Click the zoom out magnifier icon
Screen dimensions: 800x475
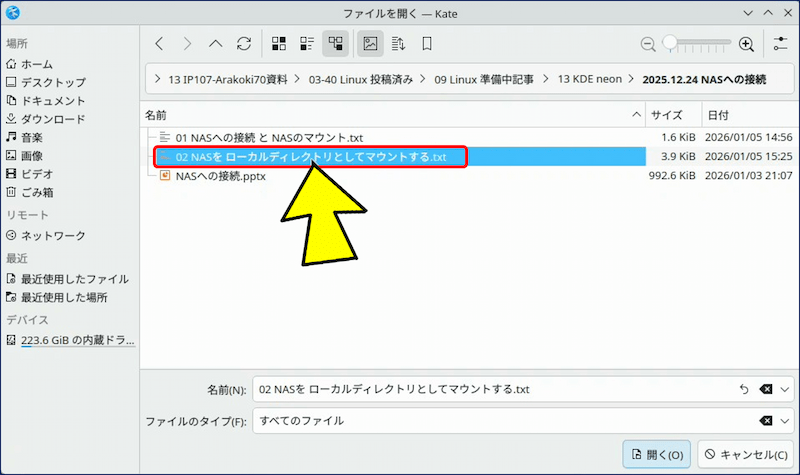[648, 44]
